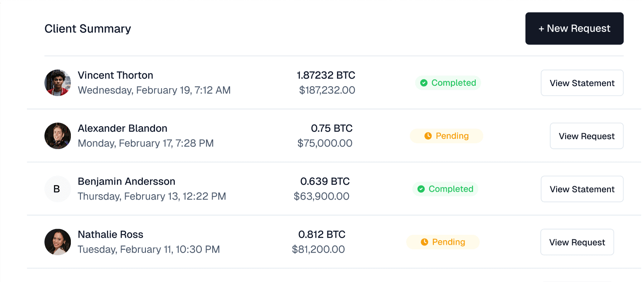Click the checkmark icon on Benjamin Andersson's Completed badge
Viewport: 644px width, 282px height.
tap(421, 189)
